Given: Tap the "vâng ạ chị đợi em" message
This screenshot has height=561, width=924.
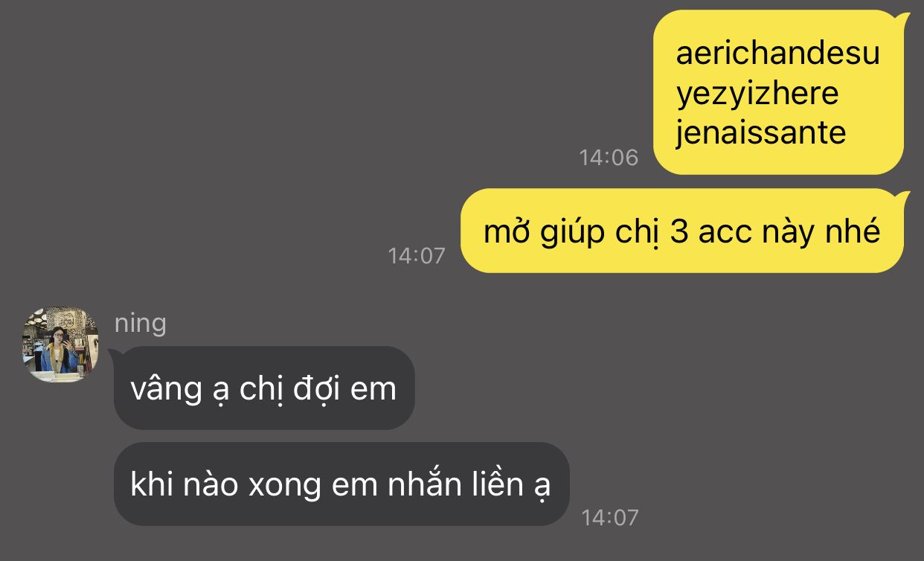Looking at the screenshot, I should point(263,388).
